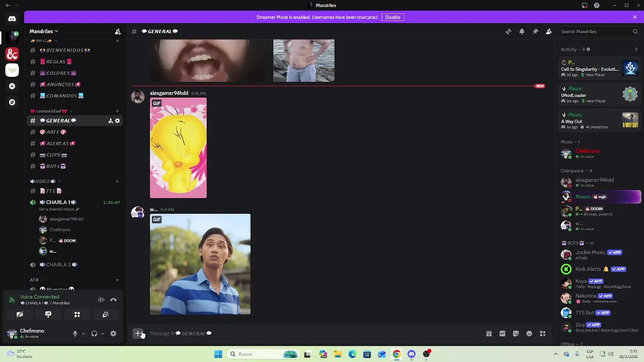Expand Mandriles server dropdown menu
The width and height of the screenshot is (644, 362).
pyautogui.click(x=44, y=31)
